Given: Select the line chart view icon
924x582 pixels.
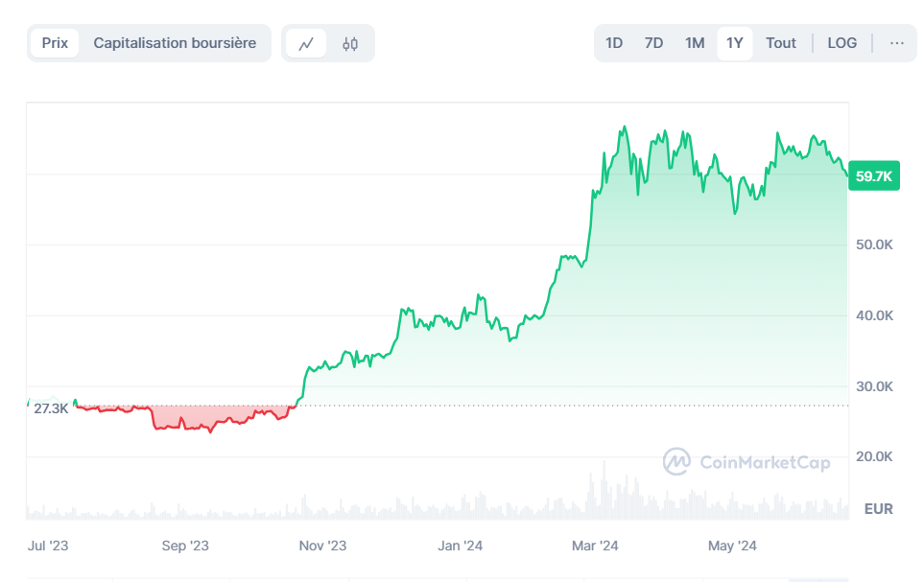Looking at the screenshot, I should pos(307,43).
